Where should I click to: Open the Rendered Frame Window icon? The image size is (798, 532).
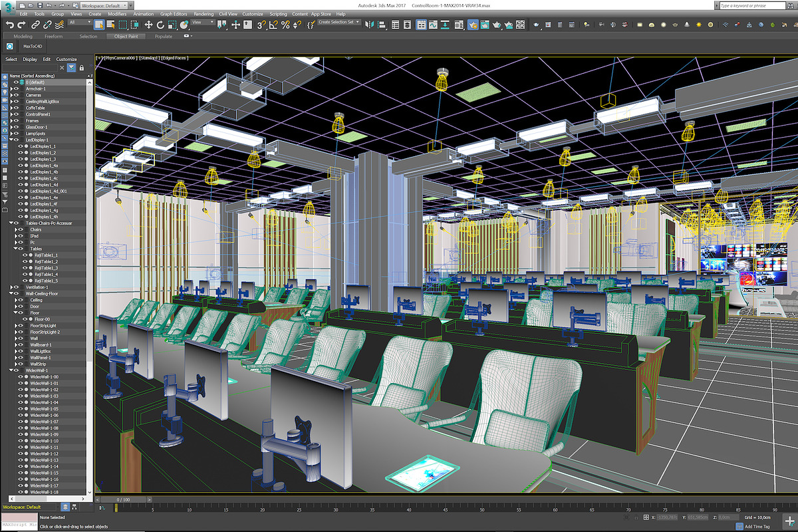pos(485,24)
